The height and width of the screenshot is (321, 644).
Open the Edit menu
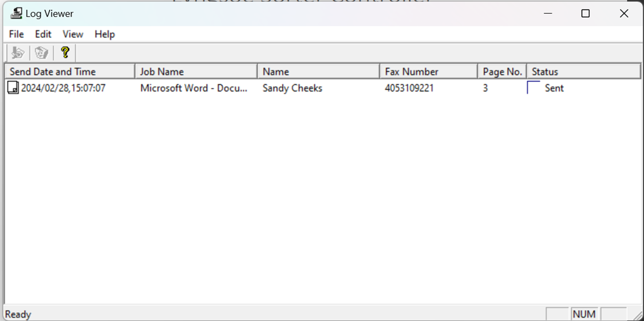43,34
